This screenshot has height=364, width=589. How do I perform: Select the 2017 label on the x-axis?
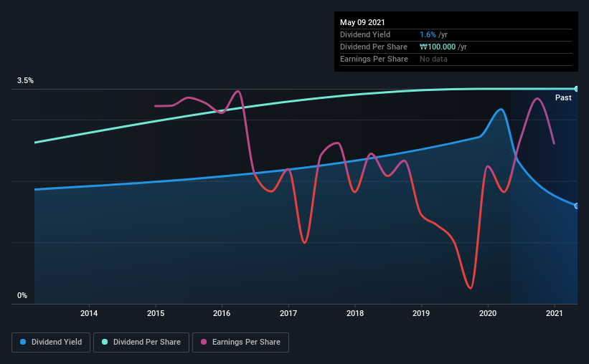point(288,313)
